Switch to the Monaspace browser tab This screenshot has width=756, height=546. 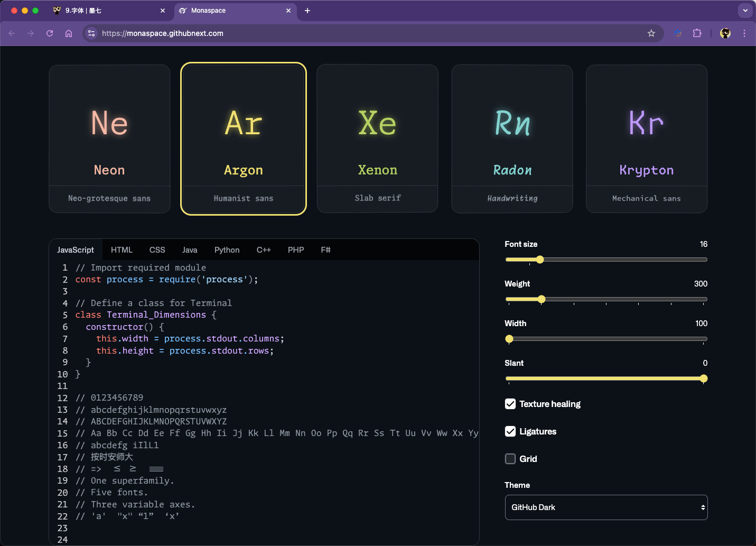pyautogui.click(x=235, y=11)
